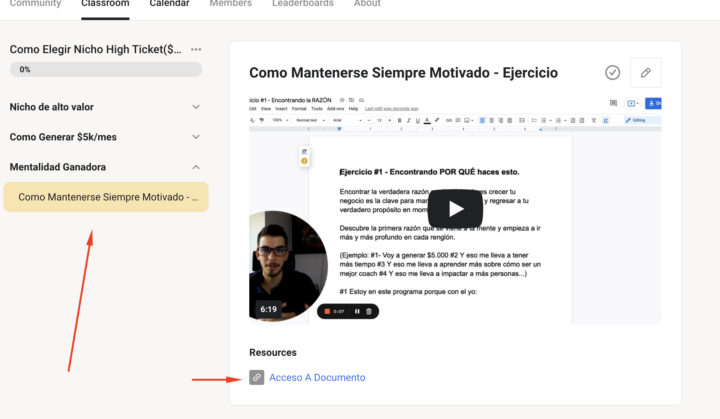Select the Como Mantenerse Siempre Motivado lesson
Image resolution: width=720 pixels, height=419 pixels.
106,197
